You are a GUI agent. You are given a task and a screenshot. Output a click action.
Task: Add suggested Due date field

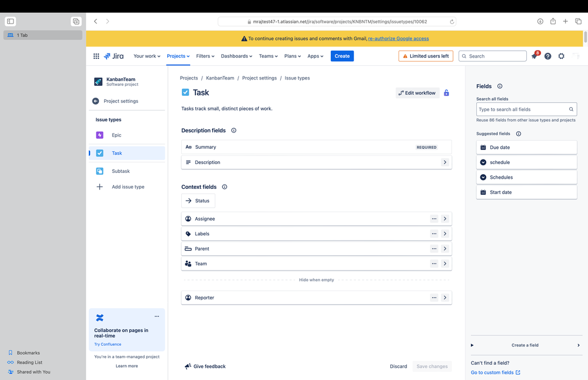pos(527,148)
